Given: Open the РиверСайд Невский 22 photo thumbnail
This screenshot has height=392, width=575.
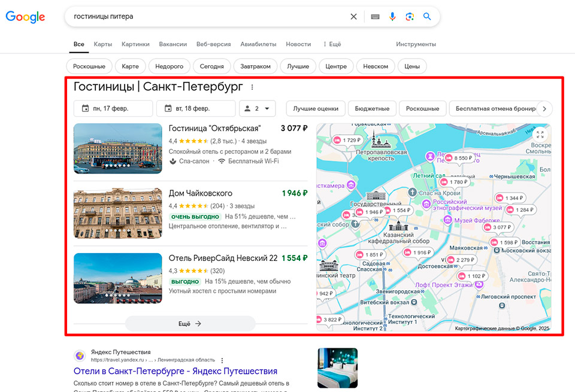Looking at the screenshot, I should tap(118, 278).
